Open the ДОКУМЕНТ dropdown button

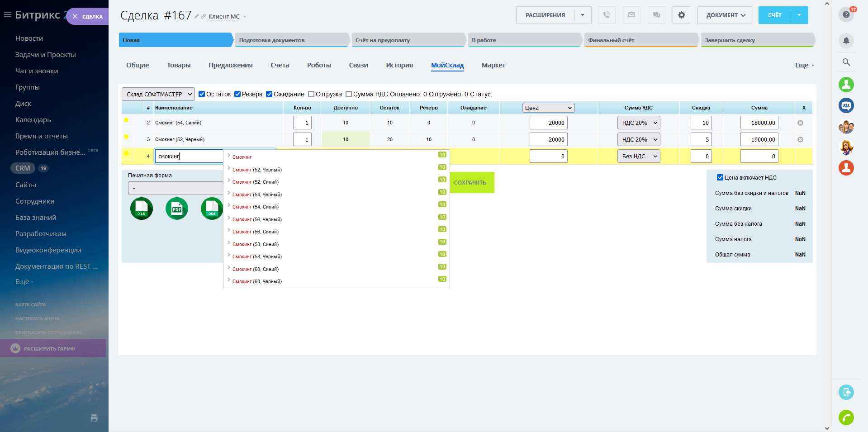724,15
